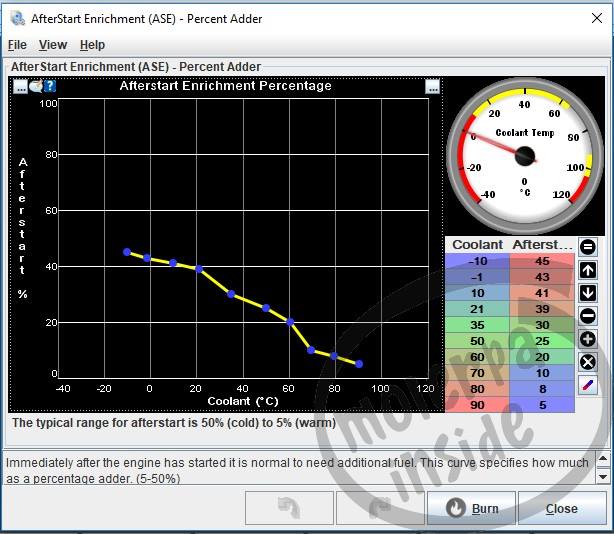The width and height of the screenshot is (614, 534).
Task: Click the Burn button
Action: coord(471,508)
